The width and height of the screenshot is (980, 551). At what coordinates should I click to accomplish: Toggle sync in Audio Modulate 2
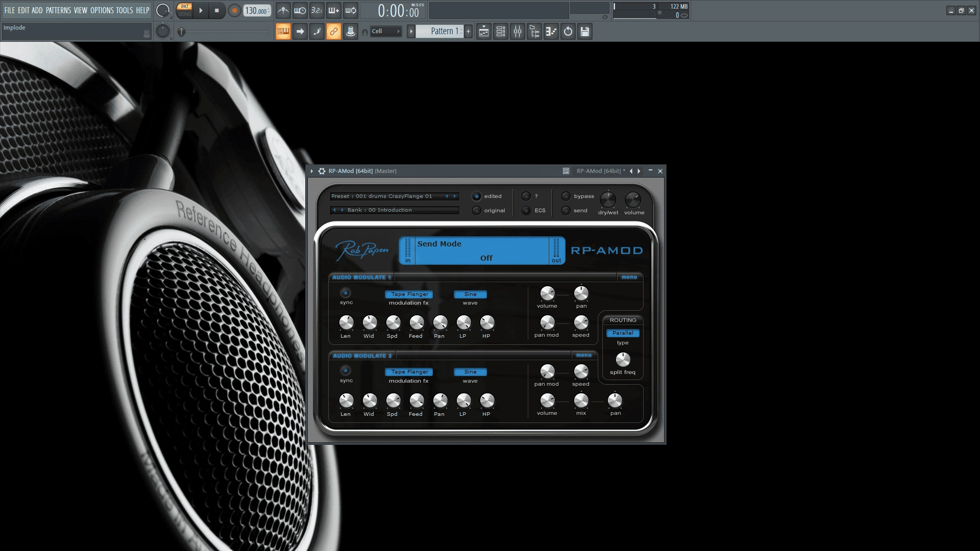(346, 371)
